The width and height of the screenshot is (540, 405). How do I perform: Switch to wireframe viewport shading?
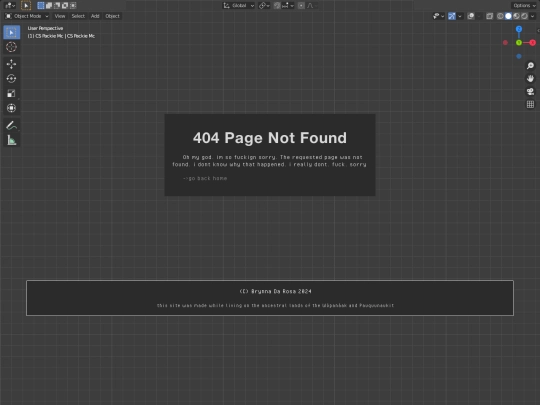500,16
